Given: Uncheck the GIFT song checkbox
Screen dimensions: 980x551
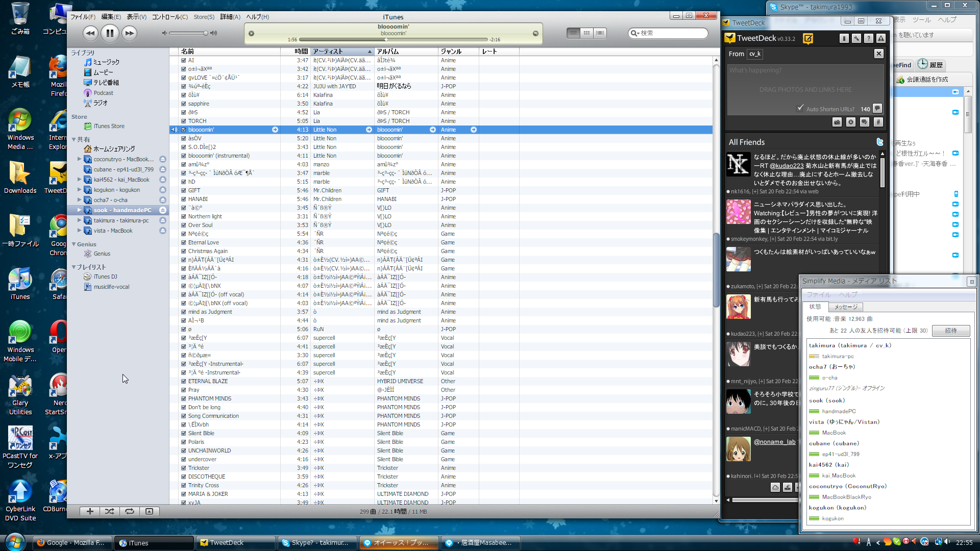Looking at the screenshot, I should point(184,190).
